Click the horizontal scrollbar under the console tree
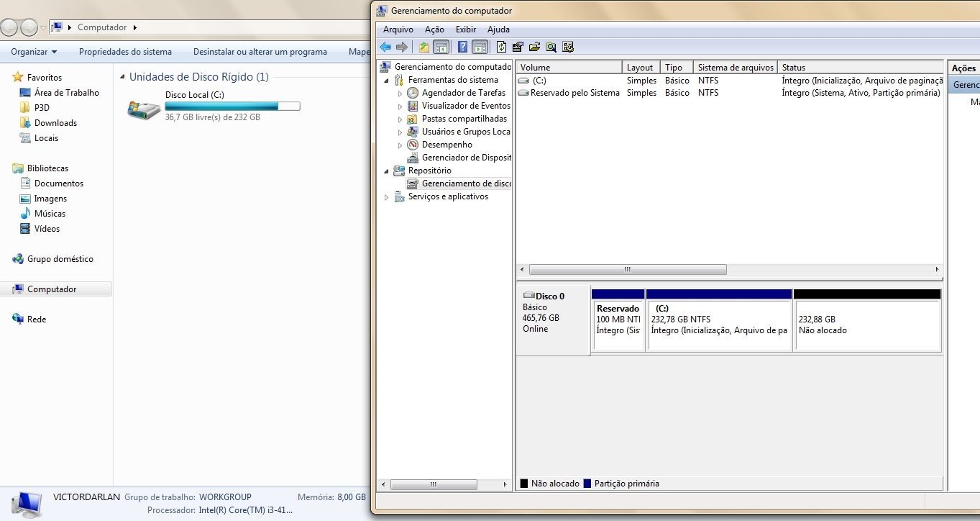The height and width of the screenshot is (521, 980). (x=434, y=484)
